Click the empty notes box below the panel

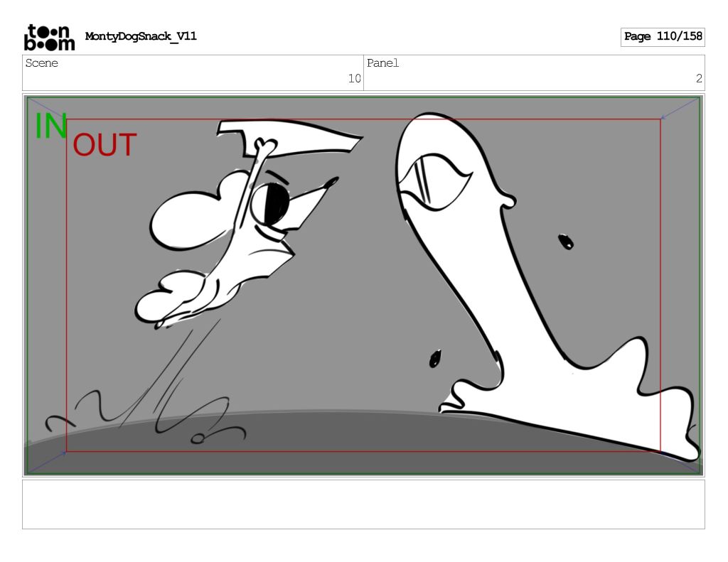point(363,504)
